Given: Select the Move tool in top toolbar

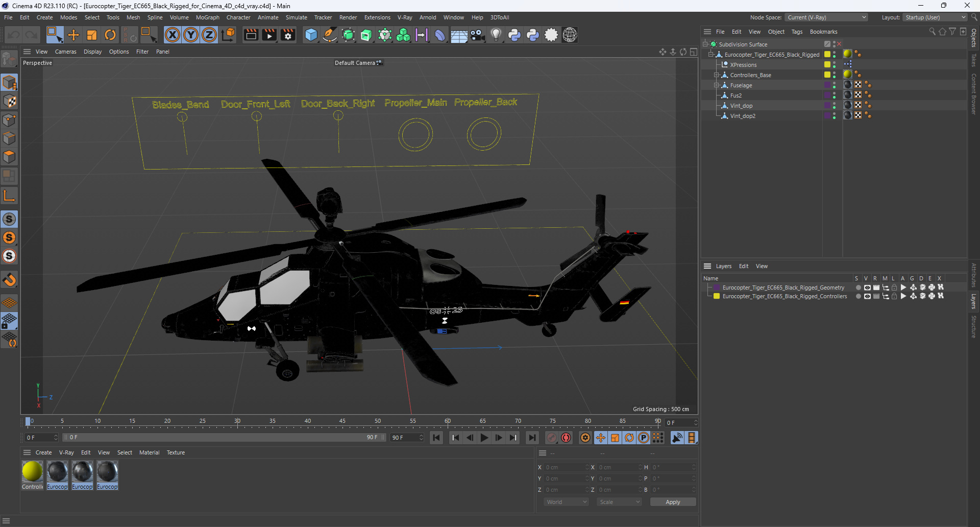Looking at the screenshot, I should click(73, 35).
